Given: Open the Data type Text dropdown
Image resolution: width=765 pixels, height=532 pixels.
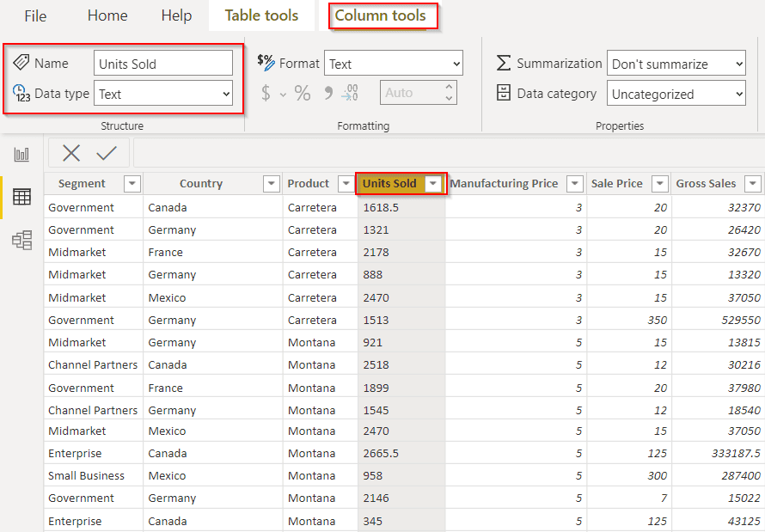Looking at the screenshot, I should point(163,93).
